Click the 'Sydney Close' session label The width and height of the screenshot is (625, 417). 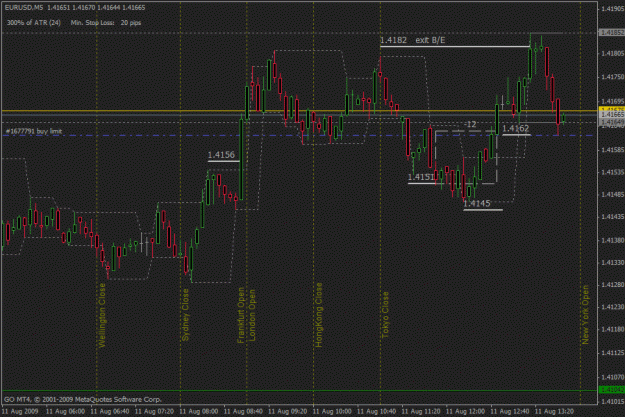point(185,315)
